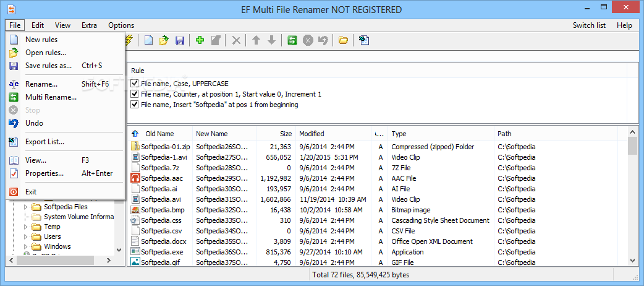Choose Exit from File menu
This screenshot has width=644, height=286.
click(66, 192)
